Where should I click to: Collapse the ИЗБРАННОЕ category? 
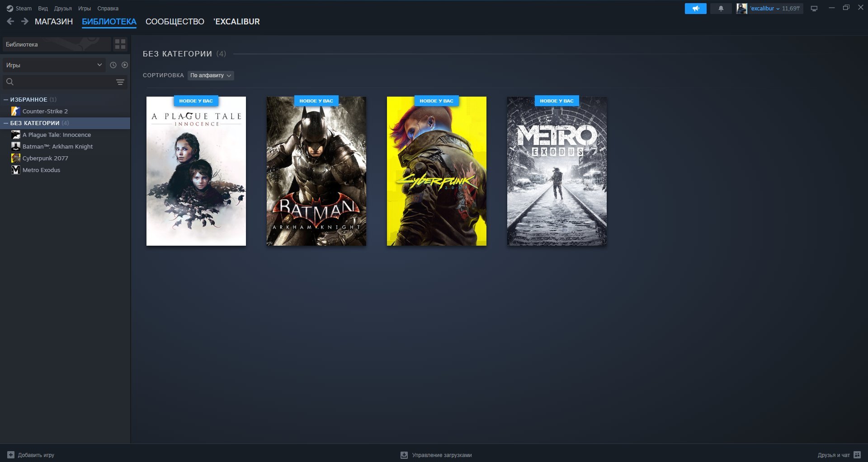pyautogui.click(x=6, y=99)
